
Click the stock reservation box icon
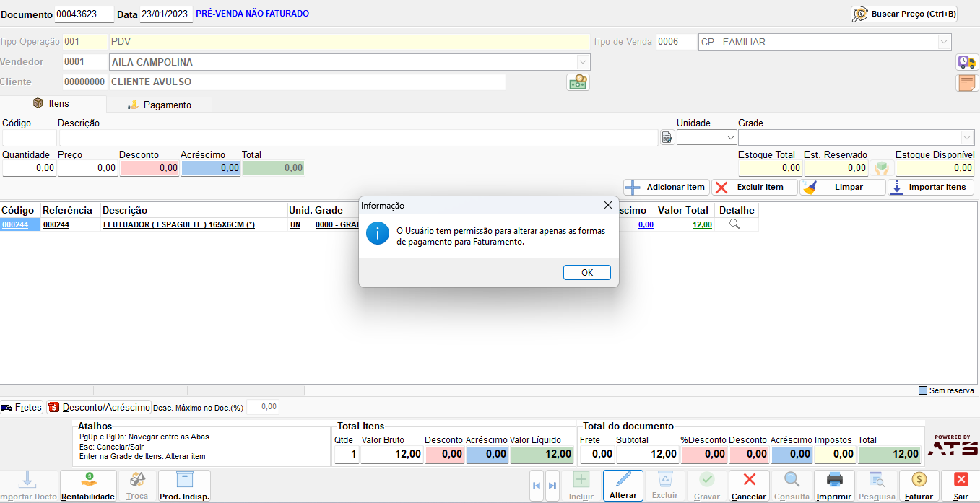(881, 168)
